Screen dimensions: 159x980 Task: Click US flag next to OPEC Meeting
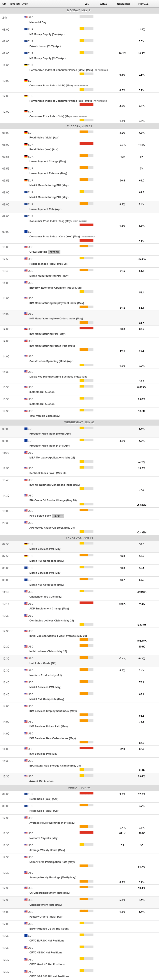[x=26, y=247]
